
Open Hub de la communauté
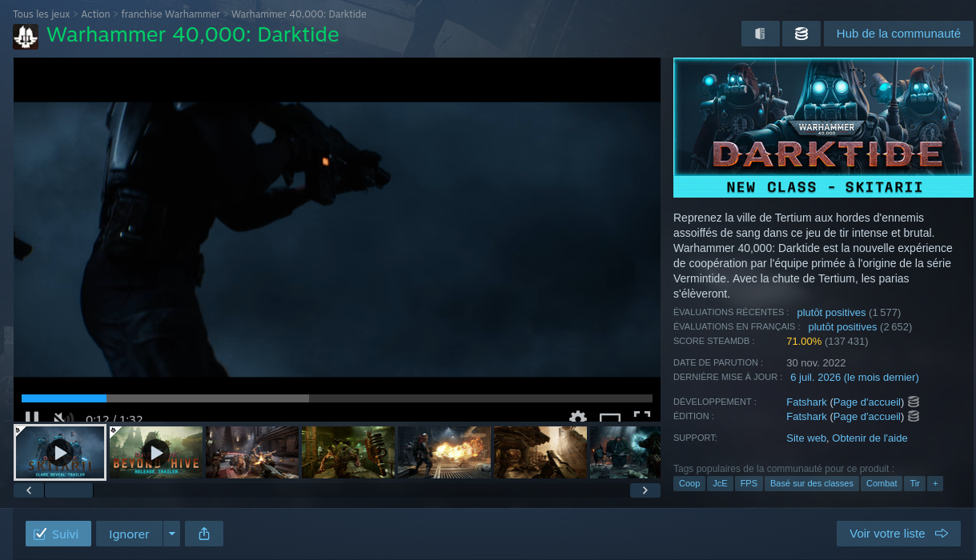(x=898, y=34)
